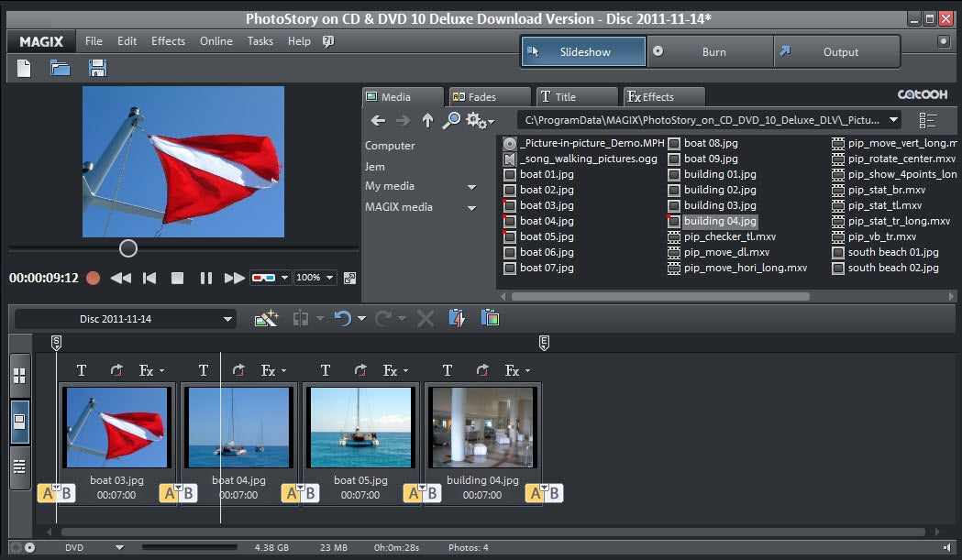Toggle the file list view mode icon
This screenshot has height=560, width=962.
point(928,120)
